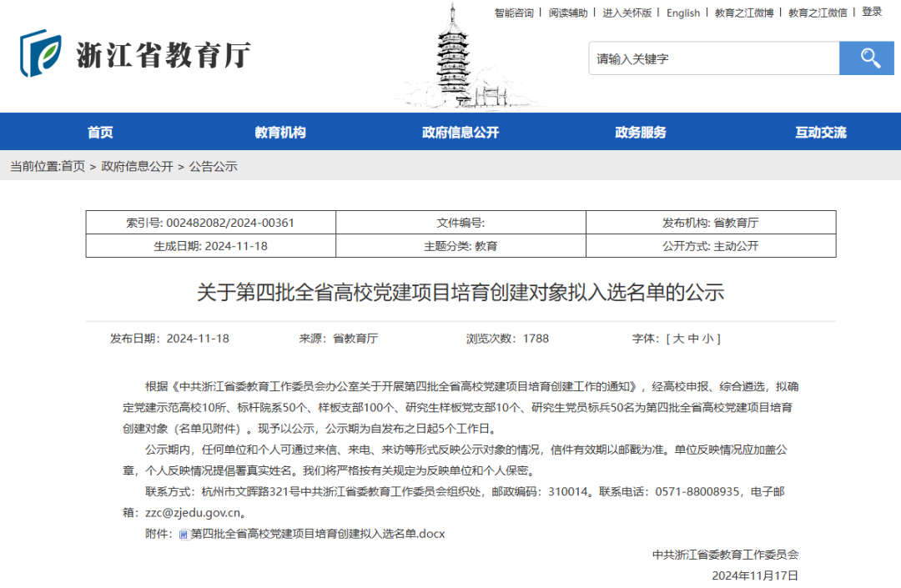Image resolution: width=901 pixels, height=588 pixels.
Task: Focus the keyword search input field
Action: [x=713, y=59]
